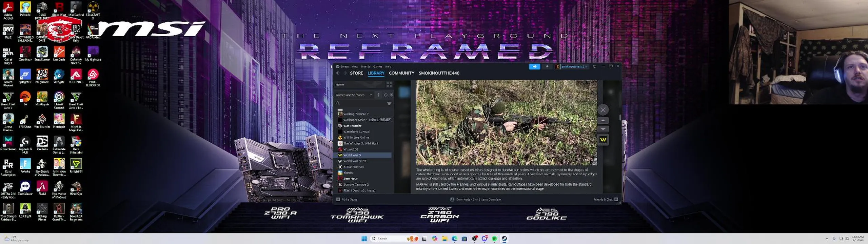The width and height of the screenshot is (868, 244).
Task: Open the STORE tab in Steam
Action: coord(356,73)
